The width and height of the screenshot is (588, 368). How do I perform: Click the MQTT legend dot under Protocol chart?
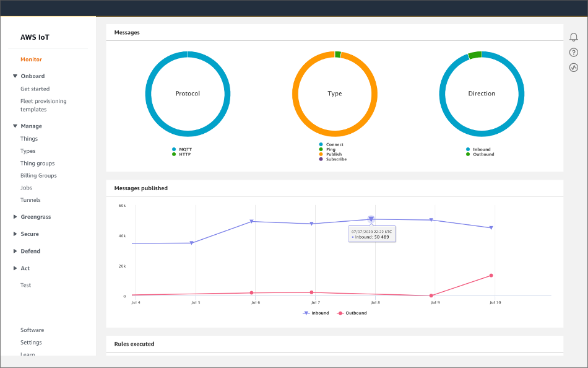pyautogui.click(x=175, y=149)
